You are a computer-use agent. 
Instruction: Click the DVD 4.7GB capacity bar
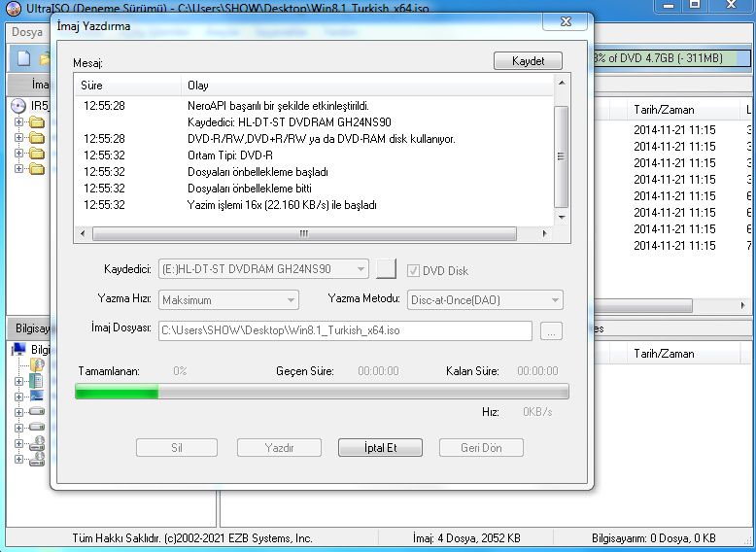coord(671,58)
